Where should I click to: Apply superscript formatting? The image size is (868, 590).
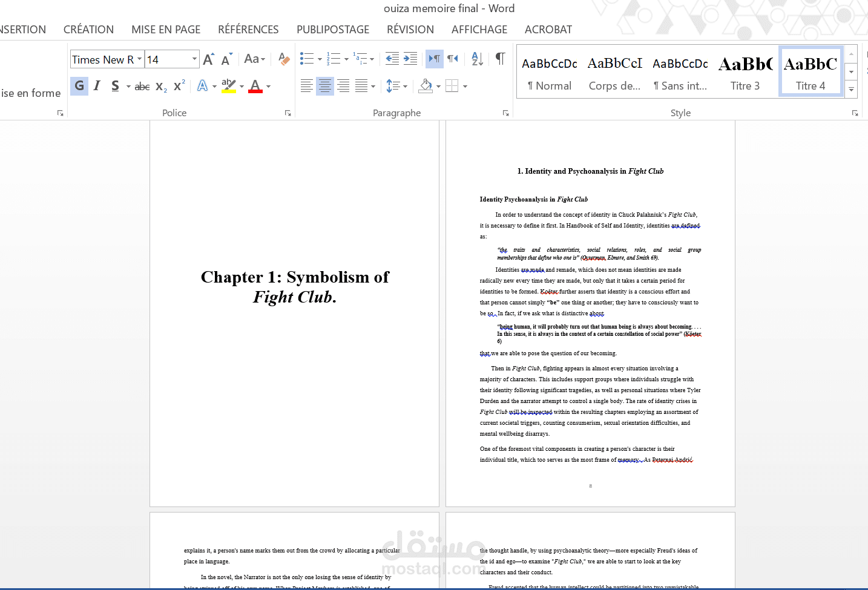pos(179,86)
